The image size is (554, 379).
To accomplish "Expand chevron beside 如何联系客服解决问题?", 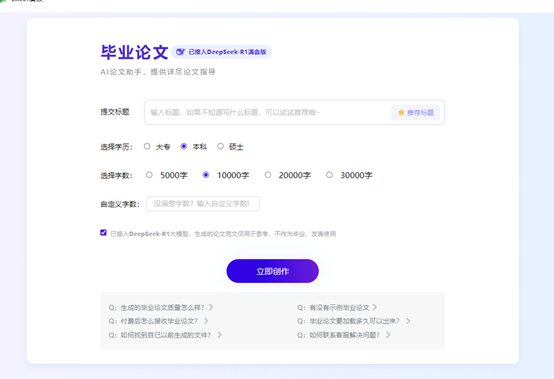I will pyautogui.click(x=388, y=334).
